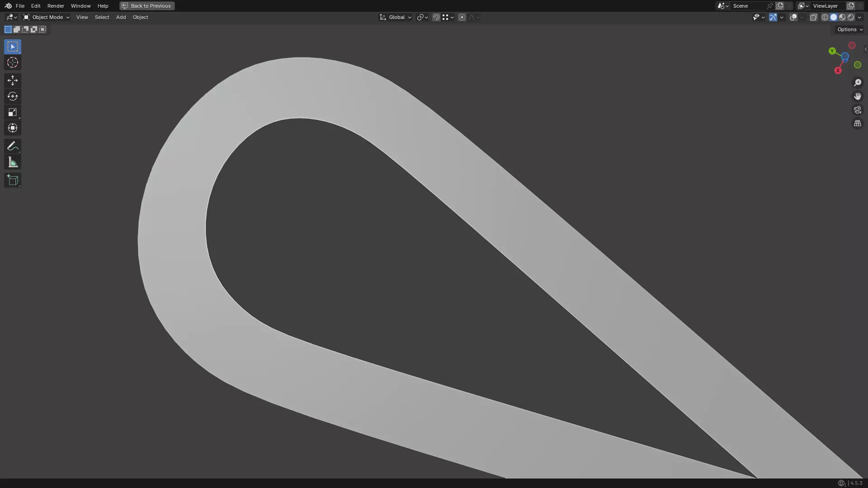Click the camera view icon
This screenshot has height=488, width=868.
(857, 110)
